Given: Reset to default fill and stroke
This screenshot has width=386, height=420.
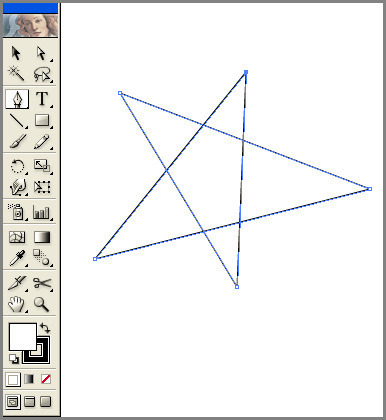Looking at the screenshot, I should coord(14,359).
